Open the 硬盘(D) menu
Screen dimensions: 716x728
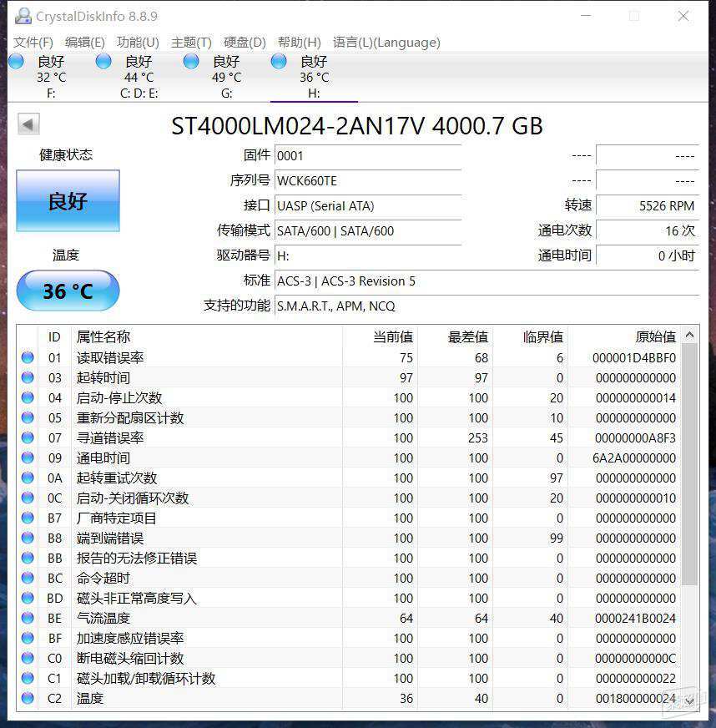(x=245, y=43)
